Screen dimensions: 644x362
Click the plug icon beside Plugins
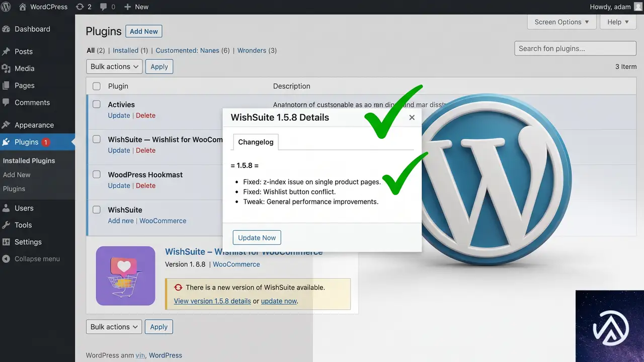tap(6, 142)
